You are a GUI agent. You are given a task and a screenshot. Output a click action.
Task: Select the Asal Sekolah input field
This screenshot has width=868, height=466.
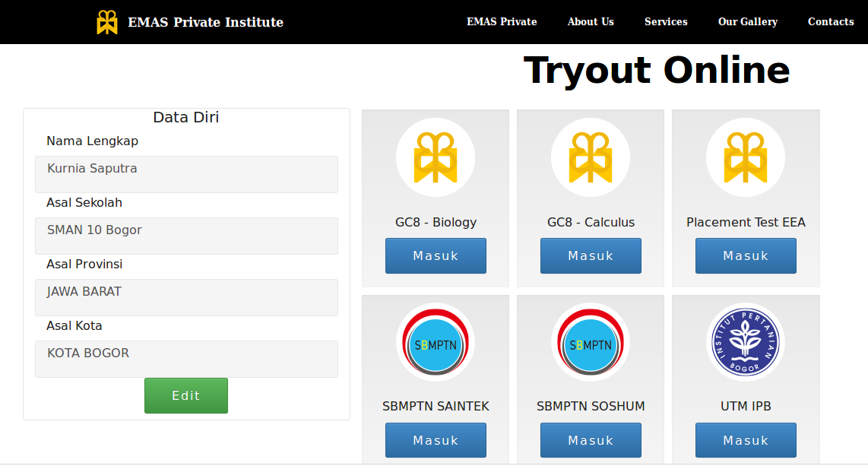pyautogui.click(x=186, y=236)
